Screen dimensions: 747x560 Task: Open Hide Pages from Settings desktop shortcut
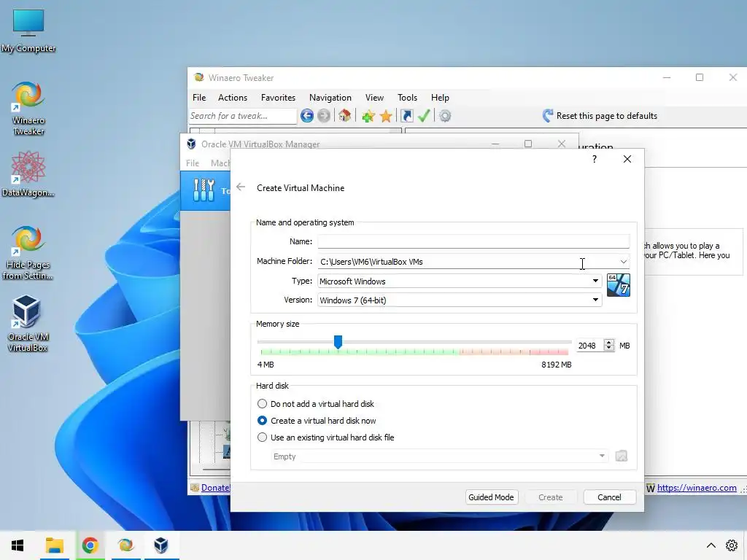28,253
